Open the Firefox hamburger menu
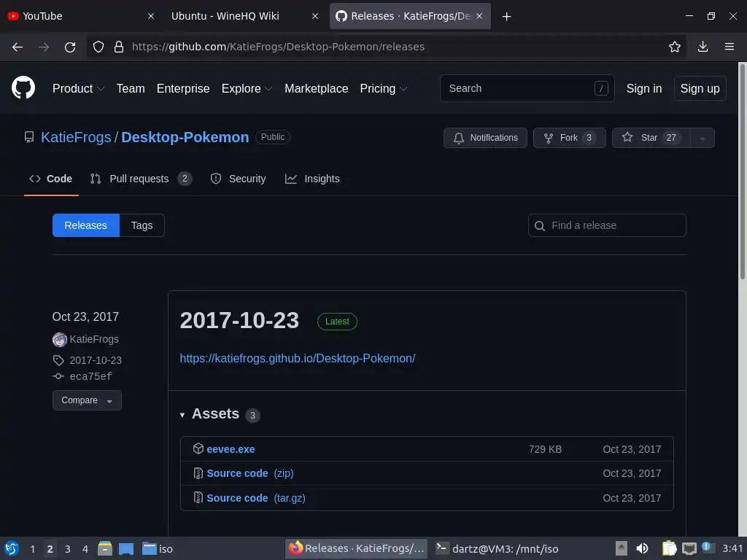This screenshot has width=747, height=560. click(x=729, y=47)
